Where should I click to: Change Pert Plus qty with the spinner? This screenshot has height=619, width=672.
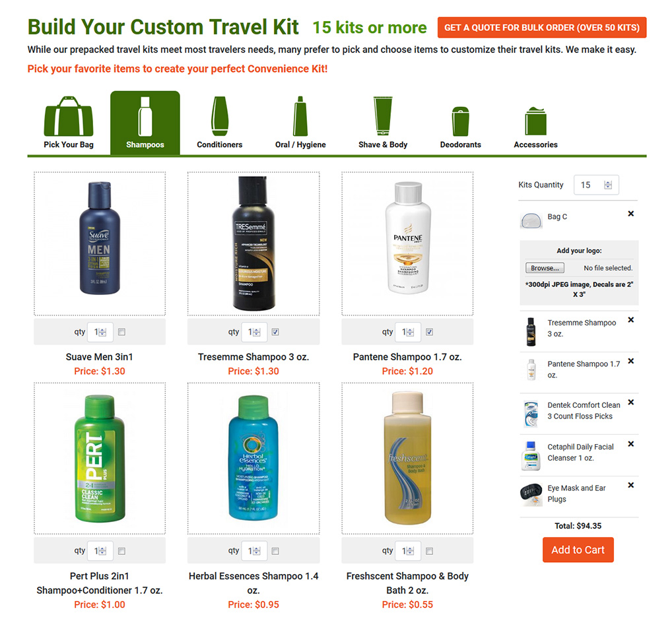point(102,551)
